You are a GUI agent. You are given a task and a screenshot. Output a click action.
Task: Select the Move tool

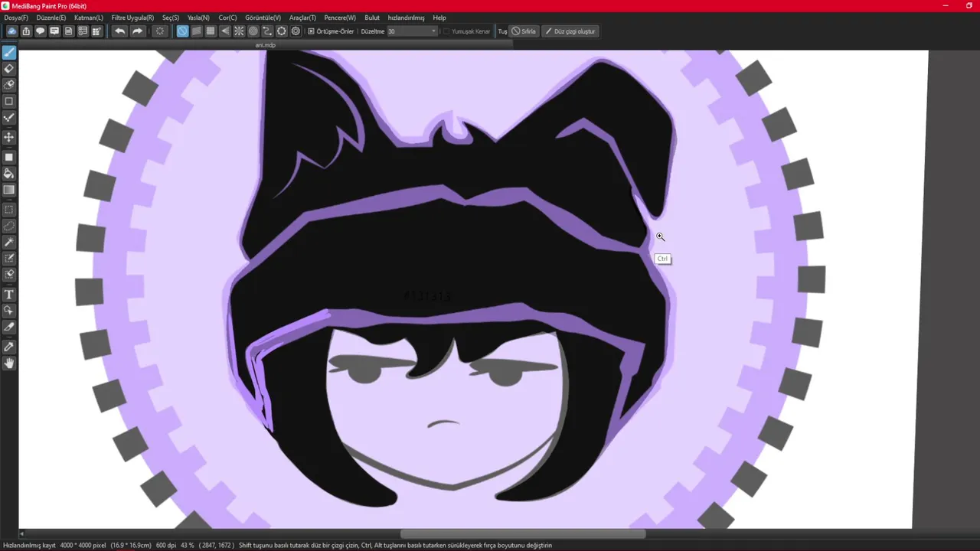click(9, 137)
